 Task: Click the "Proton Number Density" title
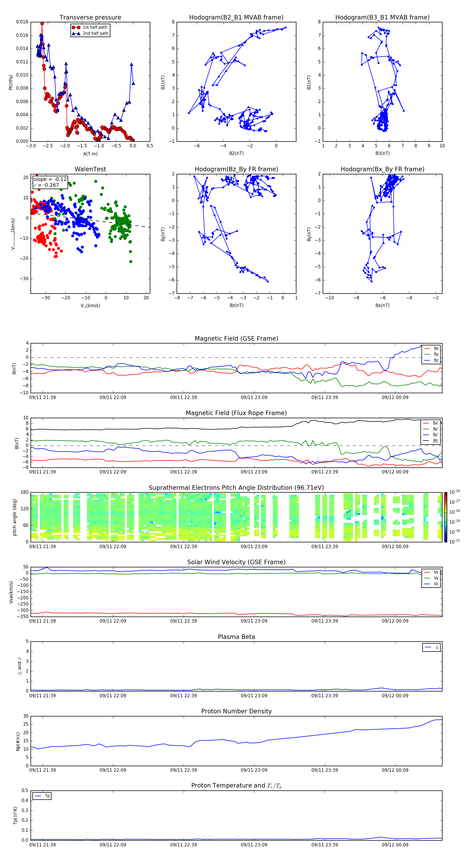[236, 711]
